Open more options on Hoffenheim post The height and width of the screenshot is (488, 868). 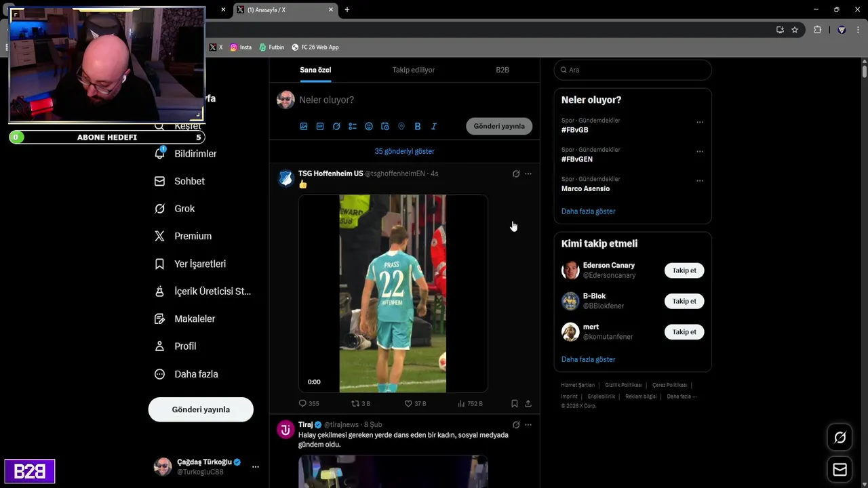click(x=528, y=174)
